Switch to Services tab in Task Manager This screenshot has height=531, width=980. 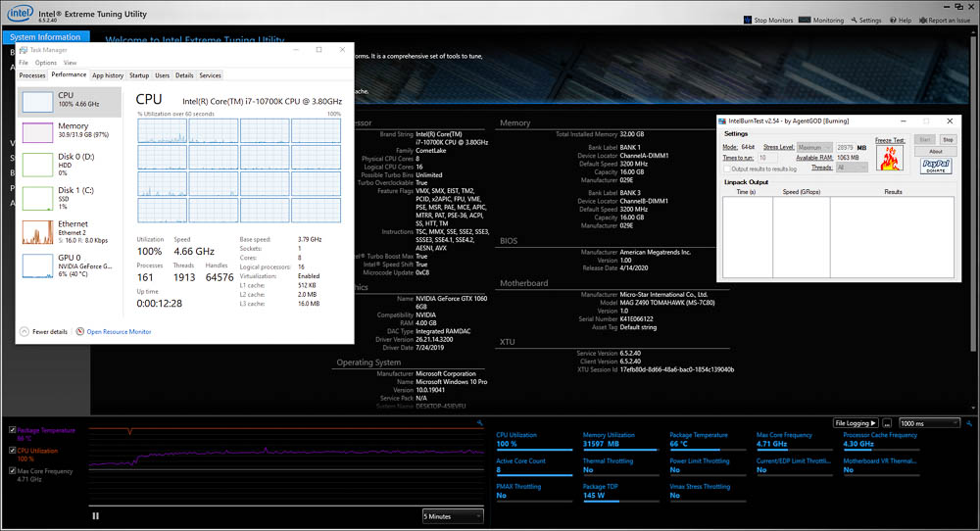point(210,75)
